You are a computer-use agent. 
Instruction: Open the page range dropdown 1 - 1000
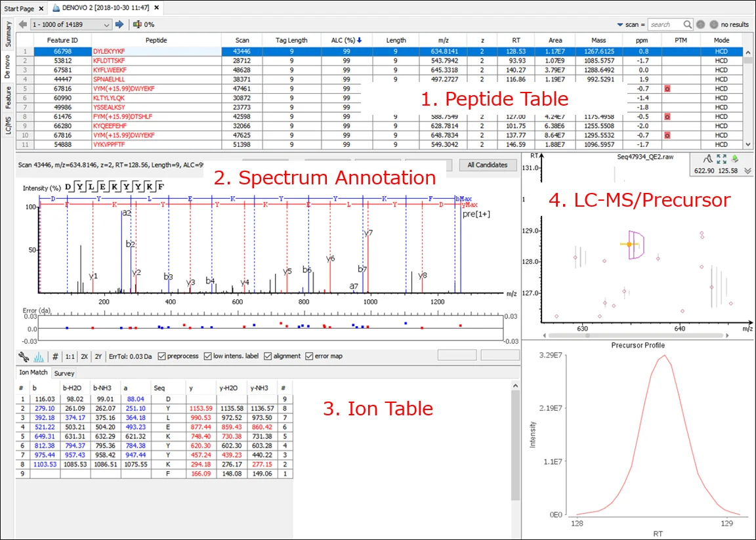coord(72,24)
